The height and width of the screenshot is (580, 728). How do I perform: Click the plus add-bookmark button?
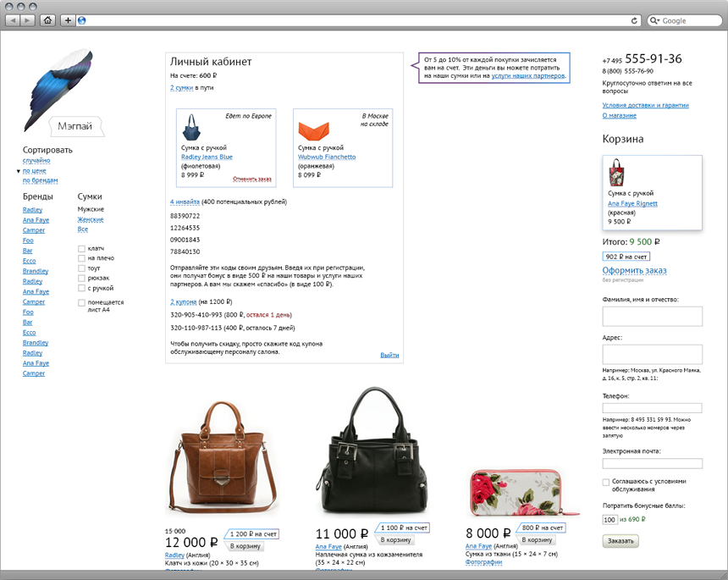68,20
